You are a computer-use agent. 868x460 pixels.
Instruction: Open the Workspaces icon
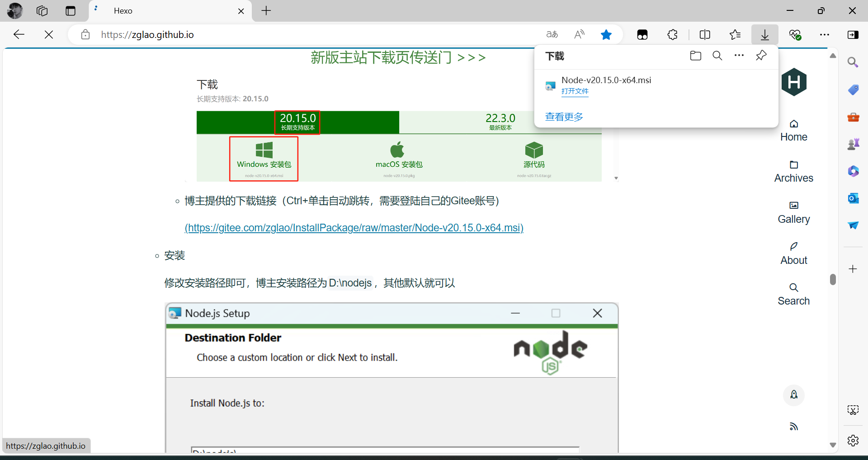(42, 11)
